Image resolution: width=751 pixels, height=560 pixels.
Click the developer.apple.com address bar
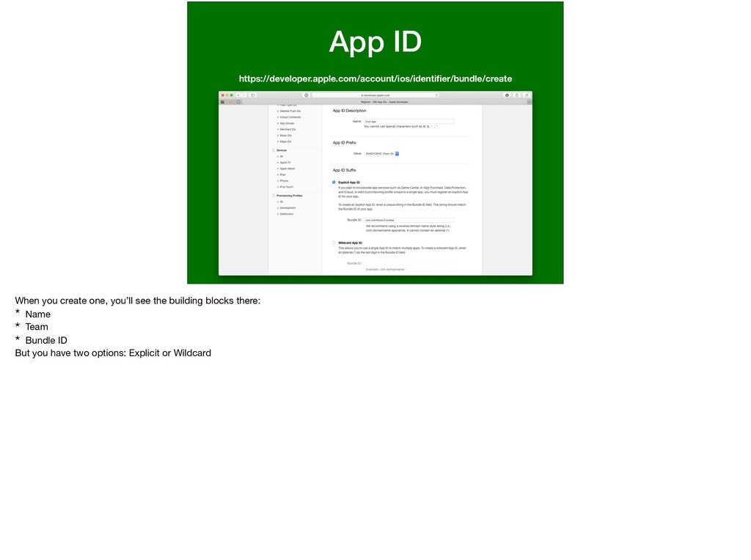[x=375, y=95]
